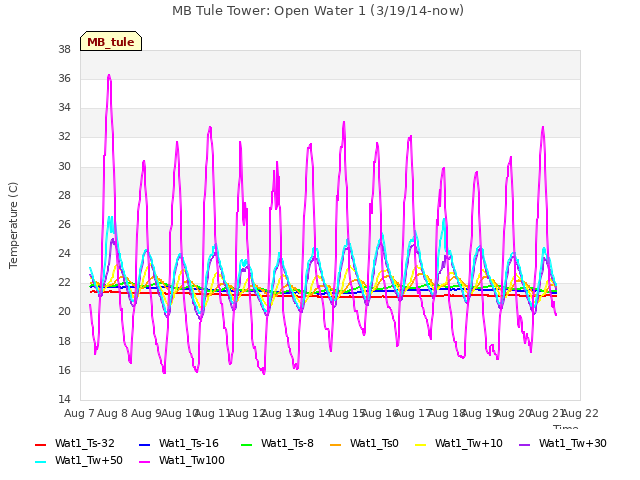Select the Wat1_Tw100 legend label
This screenshot has width=640, height=480.
192,461
